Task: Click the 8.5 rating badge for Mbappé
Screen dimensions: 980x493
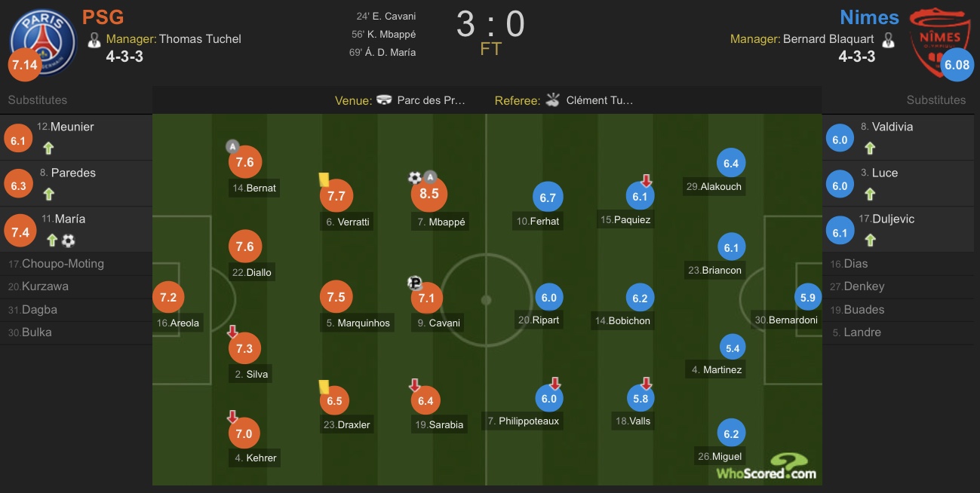Action: (x=429, y=194)
